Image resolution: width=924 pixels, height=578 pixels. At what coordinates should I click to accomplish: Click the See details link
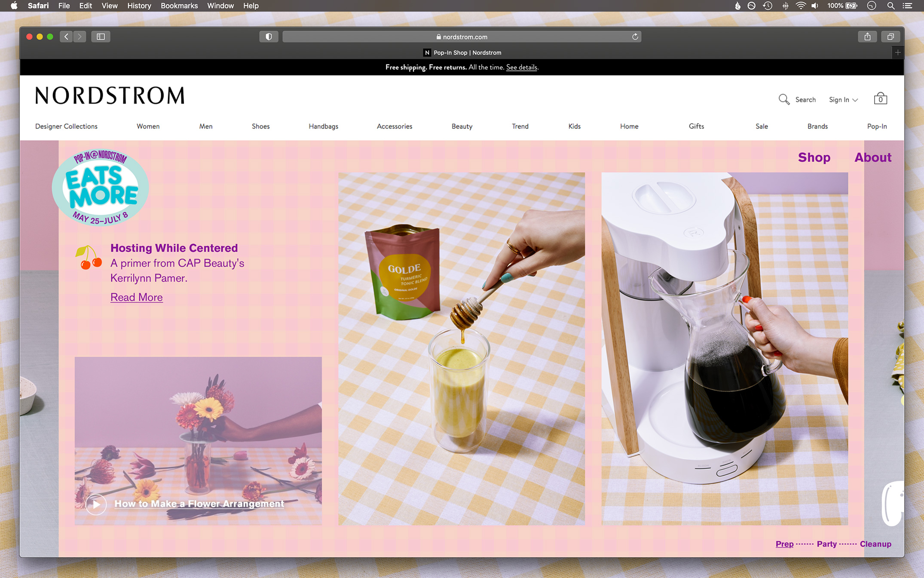[x=521, y=67]
